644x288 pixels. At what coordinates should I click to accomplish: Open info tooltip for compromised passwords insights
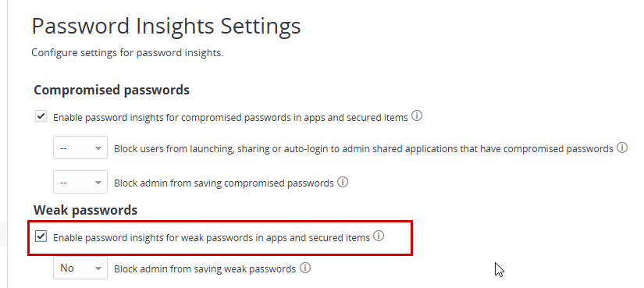click(x=417, y=116)
